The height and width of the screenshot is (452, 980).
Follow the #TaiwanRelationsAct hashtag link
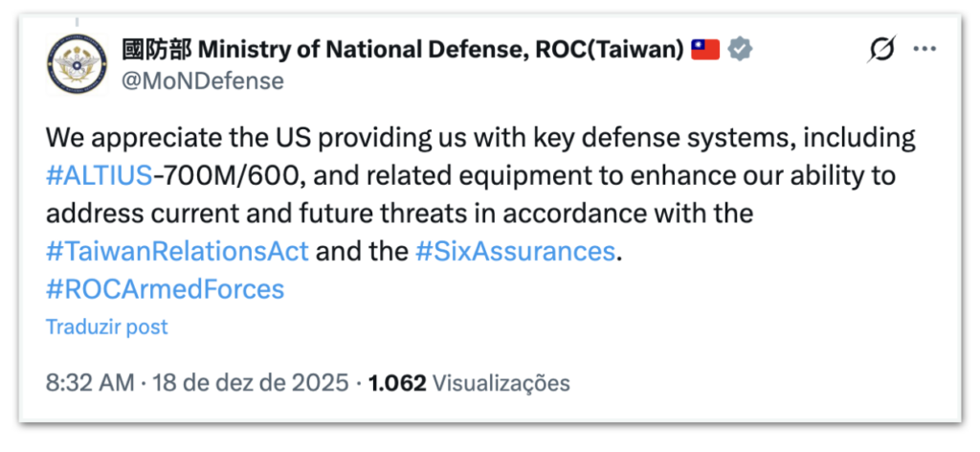pos(177,251)
